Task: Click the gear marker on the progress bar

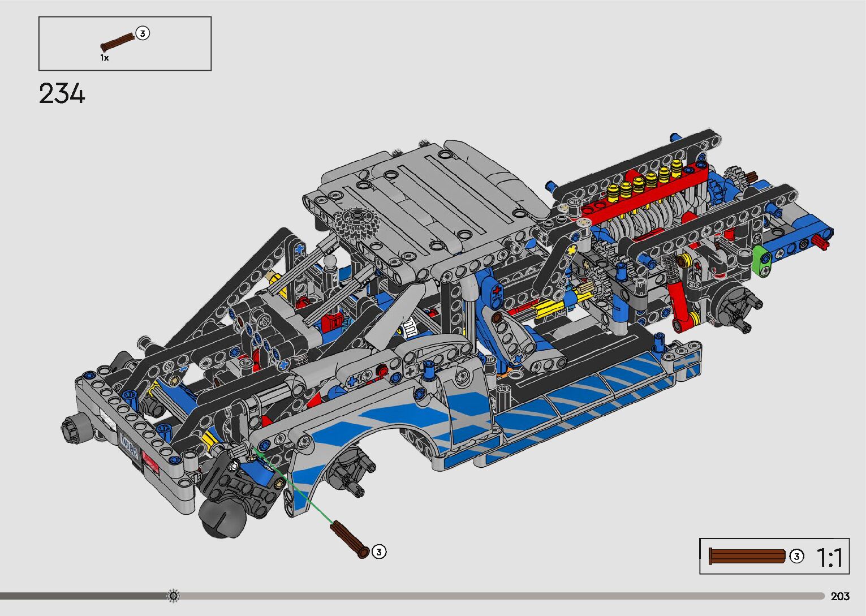Action: pos(173,596)
